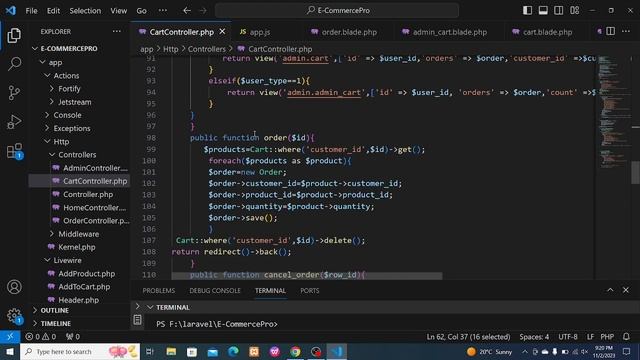Switch to the DEBUG CONSOLE panel tab

[x=215, y=291]
